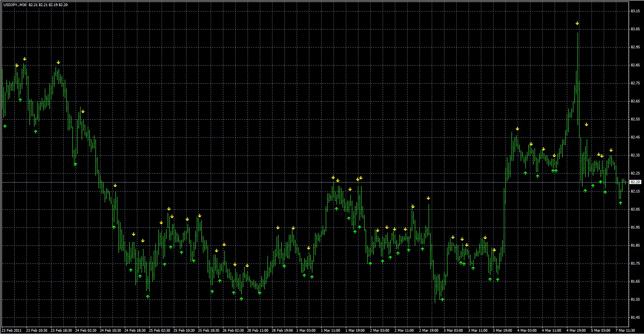Viewport: 644px width, 334px height.
Task: Select green arrow below the 24 Feb 18:30 low
Action: pyautogui.click(x=148, y=296)
